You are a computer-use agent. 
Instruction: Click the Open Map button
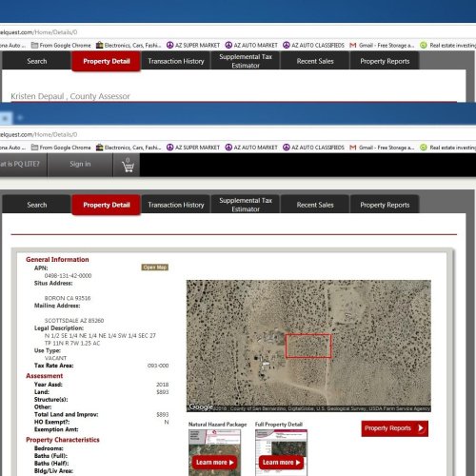[x=154, y=268]
